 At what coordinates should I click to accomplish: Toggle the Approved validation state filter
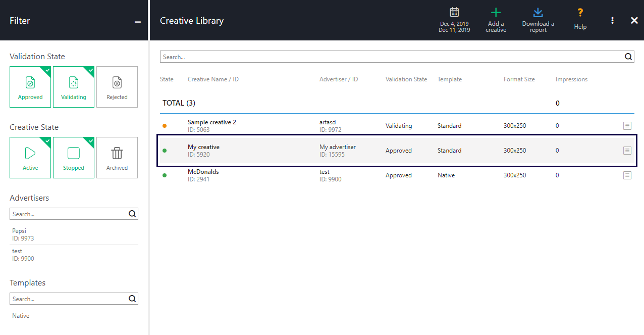[x=30, y=87]
